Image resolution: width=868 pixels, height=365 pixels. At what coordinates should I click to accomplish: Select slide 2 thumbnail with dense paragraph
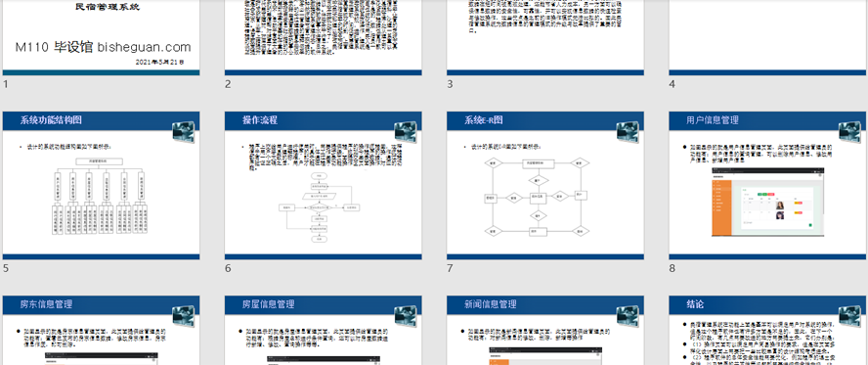coord(324,37)
